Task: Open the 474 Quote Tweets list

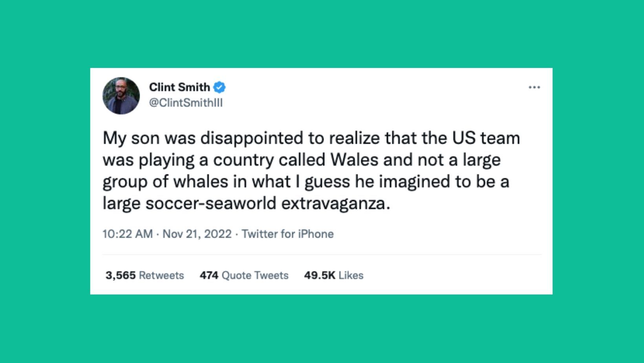Action: pos(244,275)
